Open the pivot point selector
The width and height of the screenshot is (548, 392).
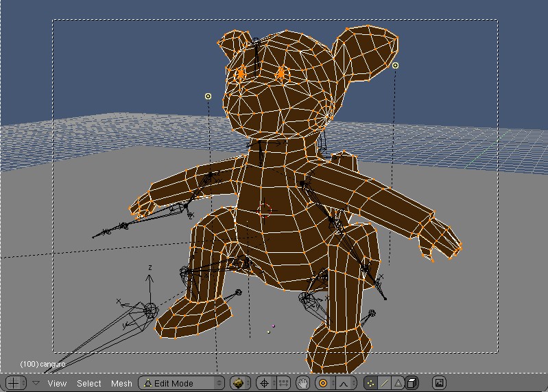tap(266, 383)
